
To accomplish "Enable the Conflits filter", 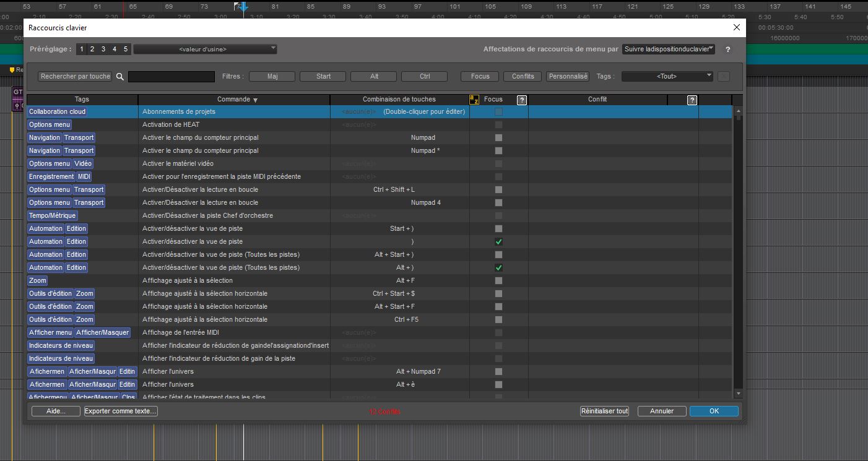I will tap(522, 76).
